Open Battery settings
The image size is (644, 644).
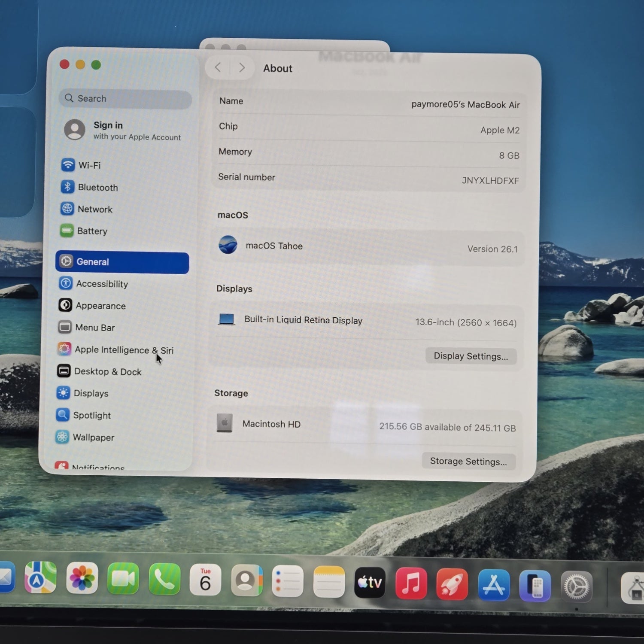pyautogui.click(x=92, y=231)
